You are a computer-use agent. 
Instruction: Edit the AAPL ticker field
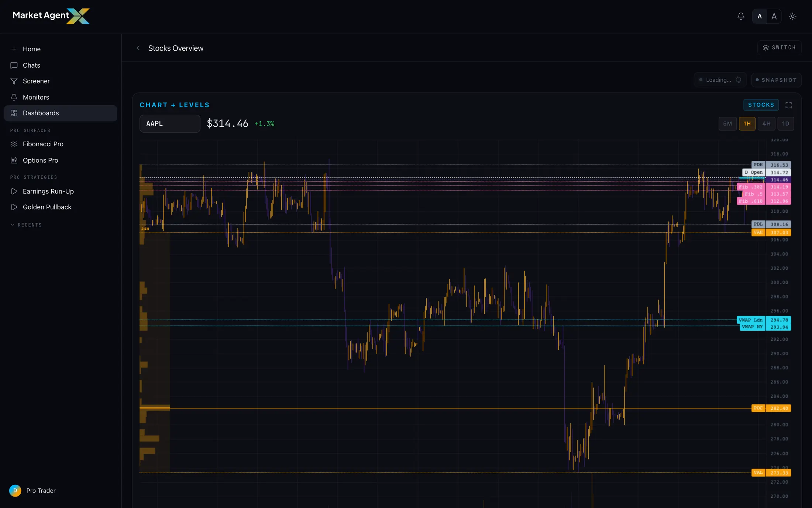click(x=170, y=124)
